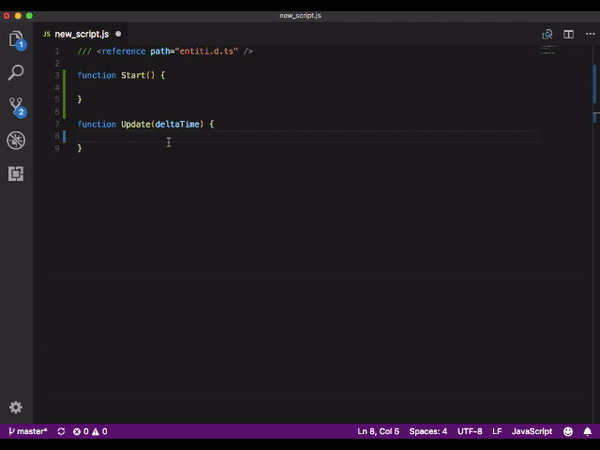Select the new_script.js editor tab
600x450 pixels.
pos(82,34)
